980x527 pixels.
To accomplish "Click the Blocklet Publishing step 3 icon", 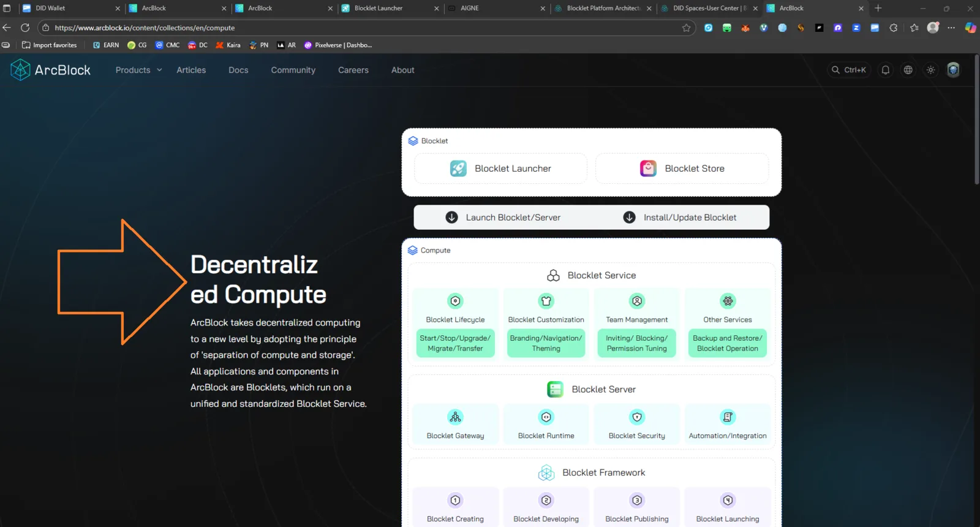I will 637,501.
